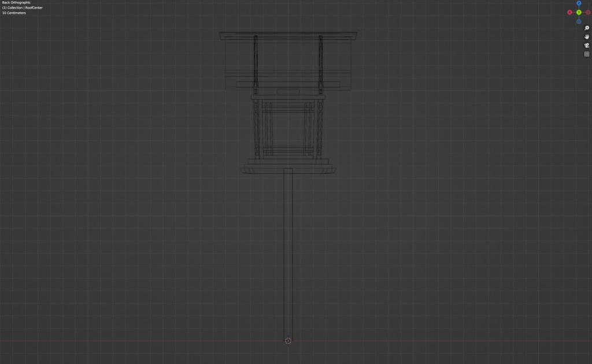Click the pan view hand icon
The height and width of the screenshot is (364, 592).
(587, 36)
